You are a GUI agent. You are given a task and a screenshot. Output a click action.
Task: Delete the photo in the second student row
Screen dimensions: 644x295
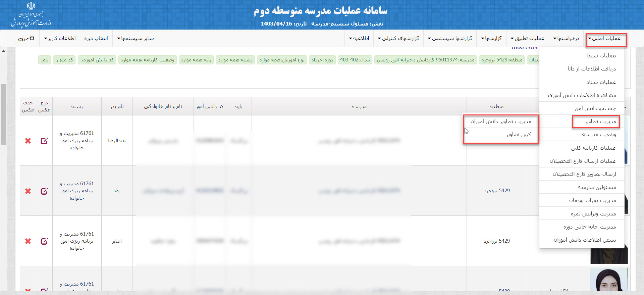(28, 191)
